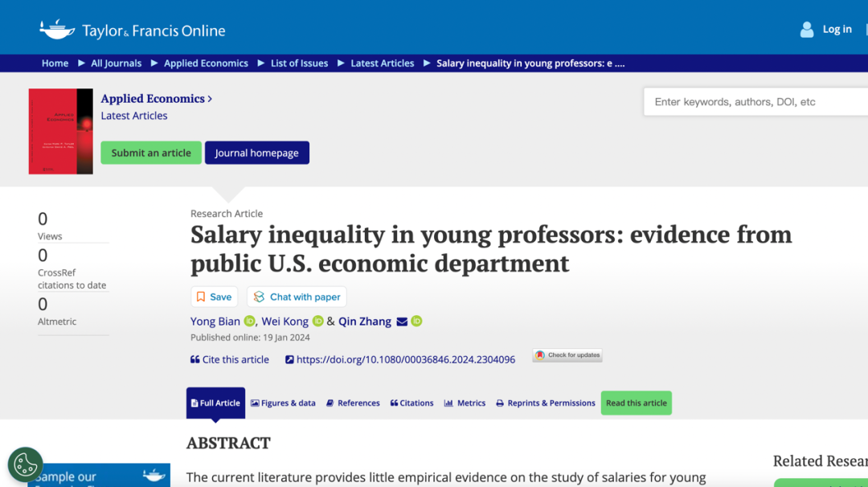Select the Metrics tab
Viewport: 868px width, 487px height.
click(465, 403)
